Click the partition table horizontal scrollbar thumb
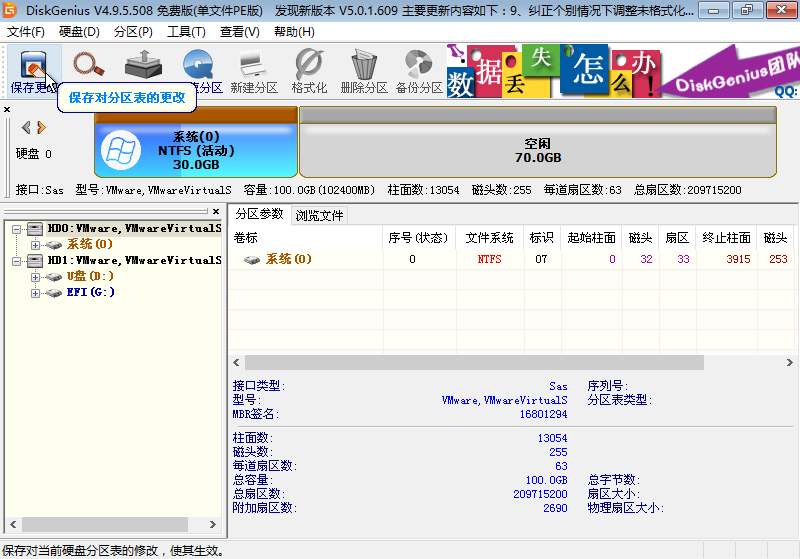800x559 pixels. [x=474, y=363]
